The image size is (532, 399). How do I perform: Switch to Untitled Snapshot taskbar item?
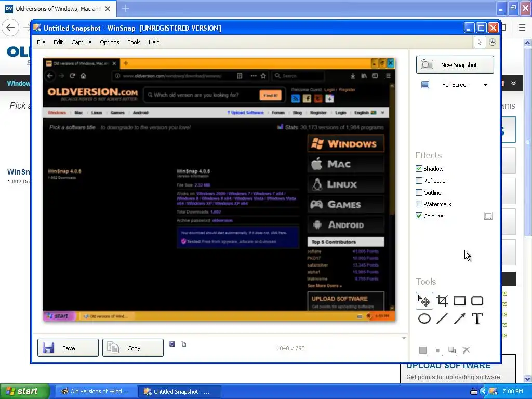(180, 392)
